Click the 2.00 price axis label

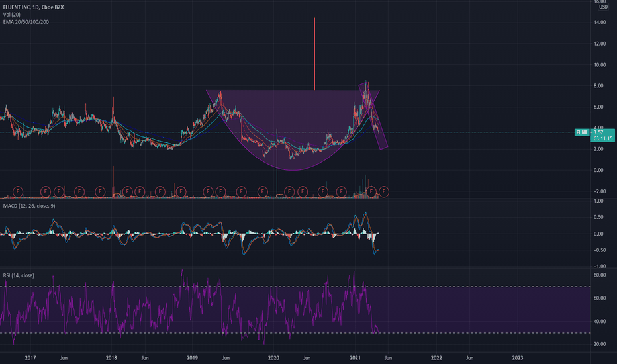[598, 149]
